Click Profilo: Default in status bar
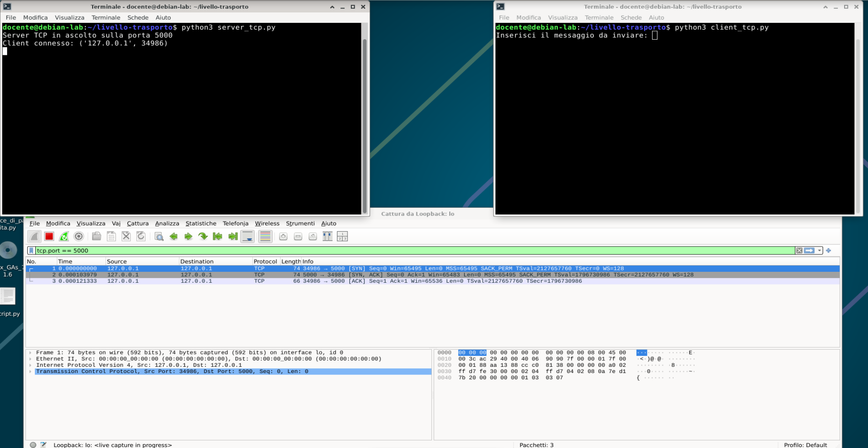 [805, 445]
